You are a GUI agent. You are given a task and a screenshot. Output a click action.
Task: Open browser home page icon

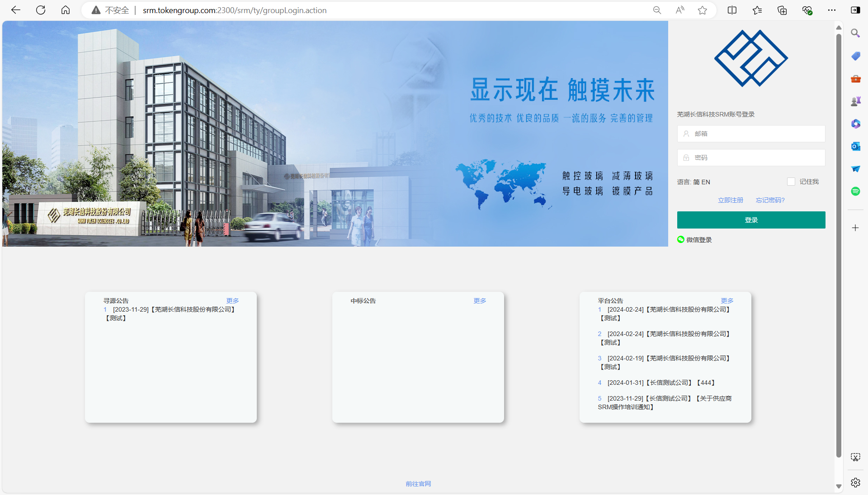point(66,10)
